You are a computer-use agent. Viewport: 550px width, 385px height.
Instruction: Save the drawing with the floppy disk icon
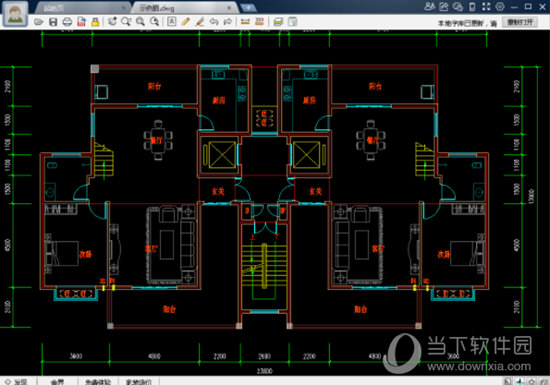53,22
